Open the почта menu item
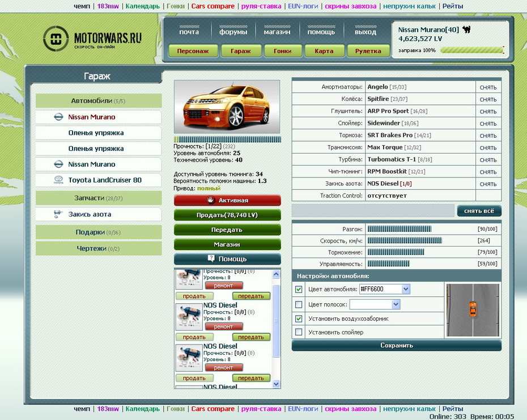 (189, 32)
